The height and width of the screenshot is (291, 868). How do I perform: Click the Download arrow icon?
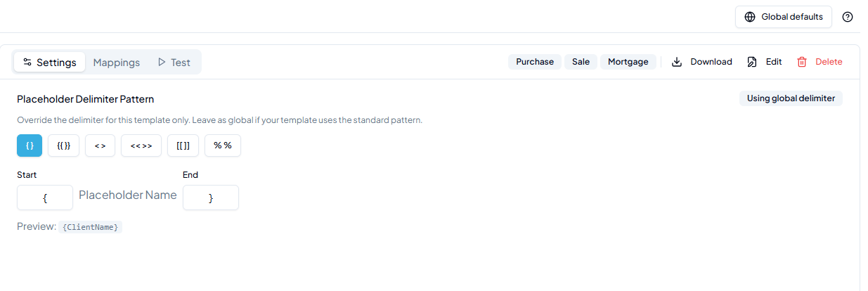pyautogui.click(x=677, y=62)
